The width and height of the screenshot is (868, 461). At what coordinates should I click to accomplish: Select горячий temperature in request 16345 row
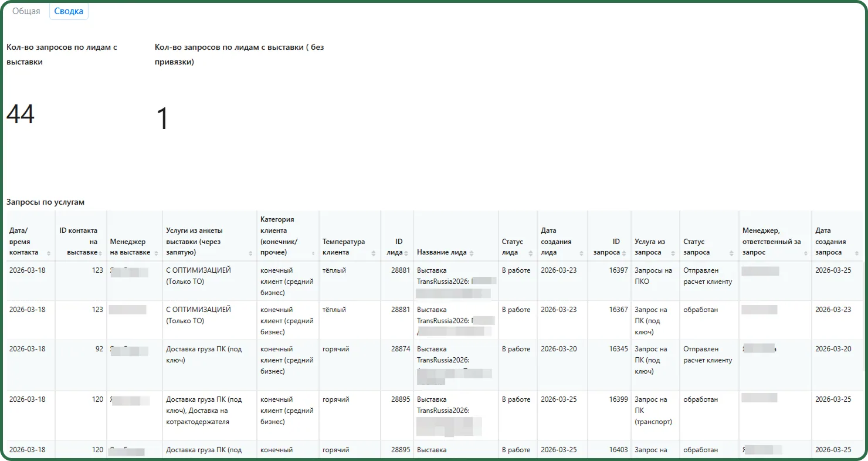350,365
